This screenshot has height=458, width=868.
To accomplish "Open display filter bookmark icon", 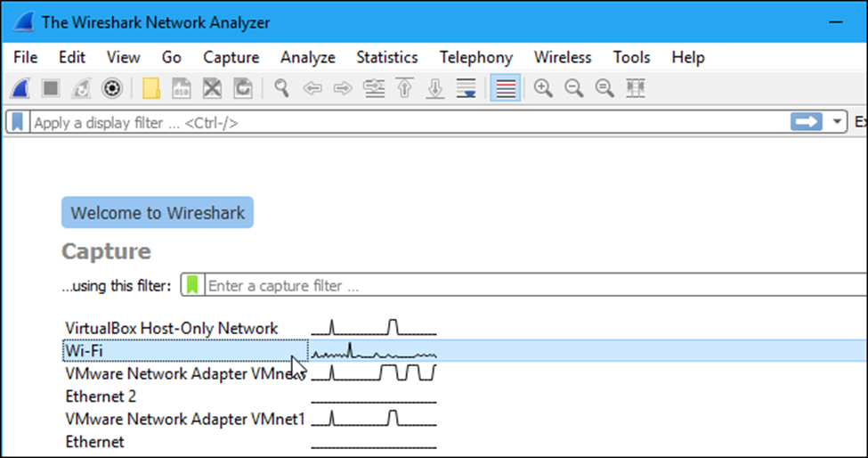I will [18, 122].
